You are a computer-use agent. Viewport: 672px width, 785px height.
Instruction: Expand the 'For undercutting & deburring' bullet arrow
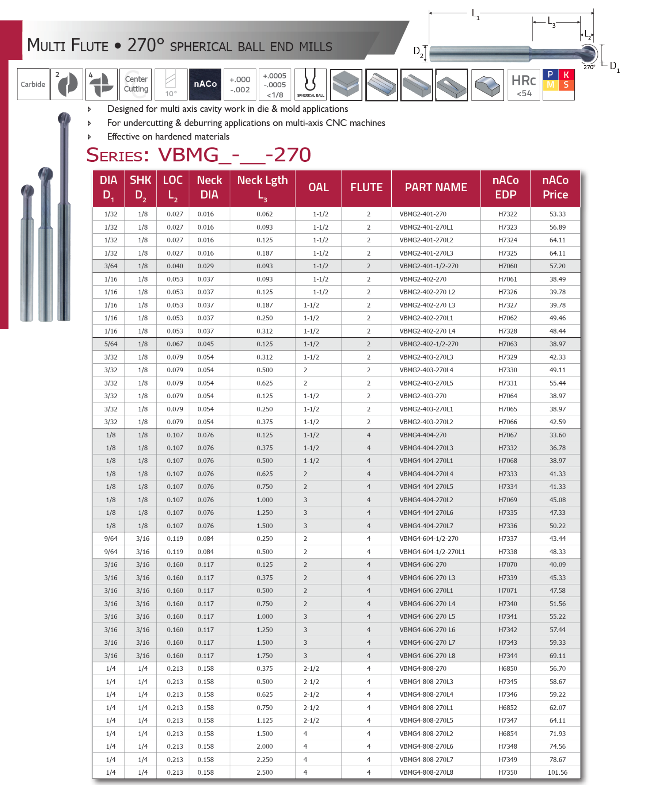(x=89, y=123)
